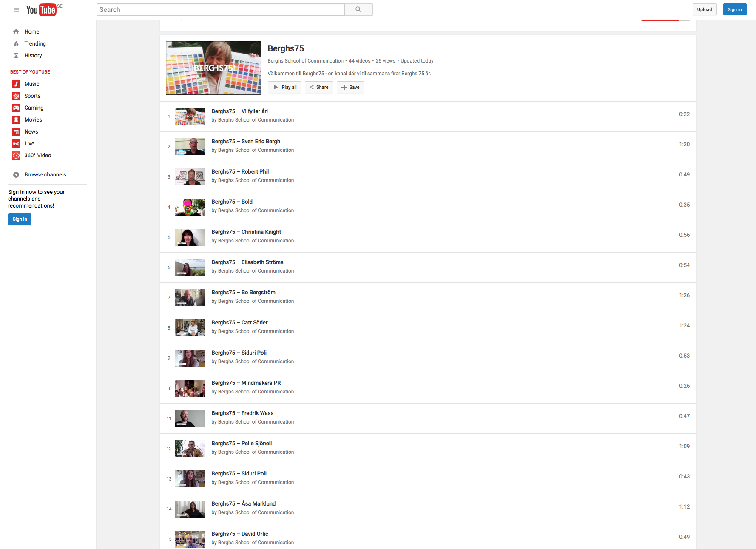Screen dimensions: 756x549
Task: Open video 'Berghs75 – Robert Phil'
Action: coord(240,172)
